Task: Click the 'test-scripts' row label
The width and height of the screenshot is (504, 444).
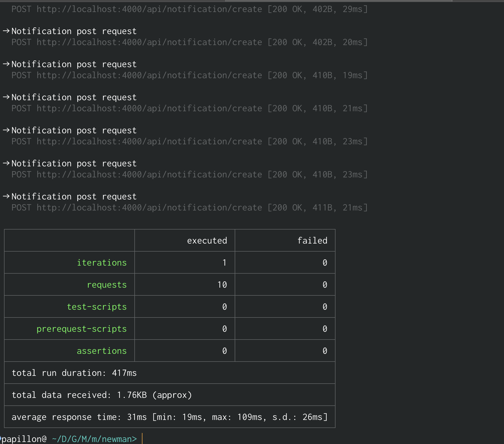Action: click(97, 307)
